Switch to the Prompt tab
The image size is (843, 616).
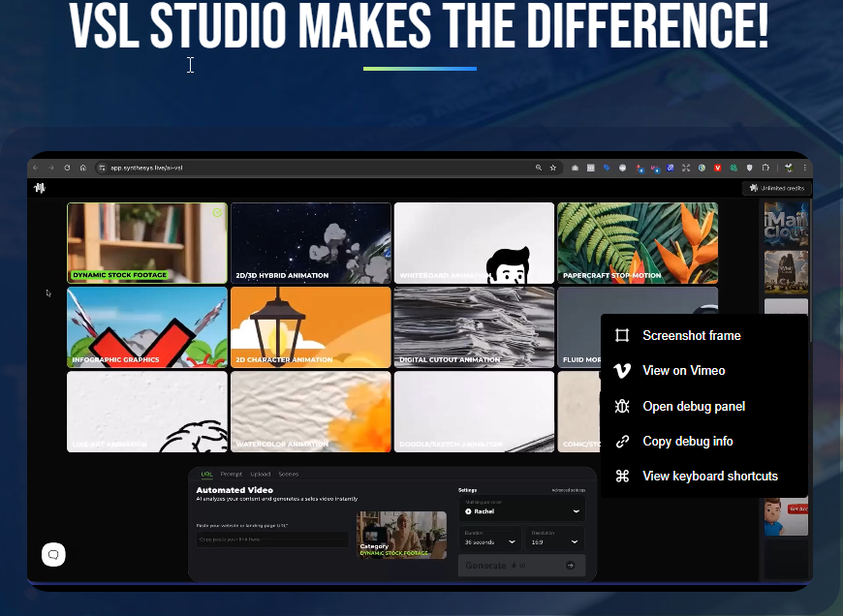232,474
